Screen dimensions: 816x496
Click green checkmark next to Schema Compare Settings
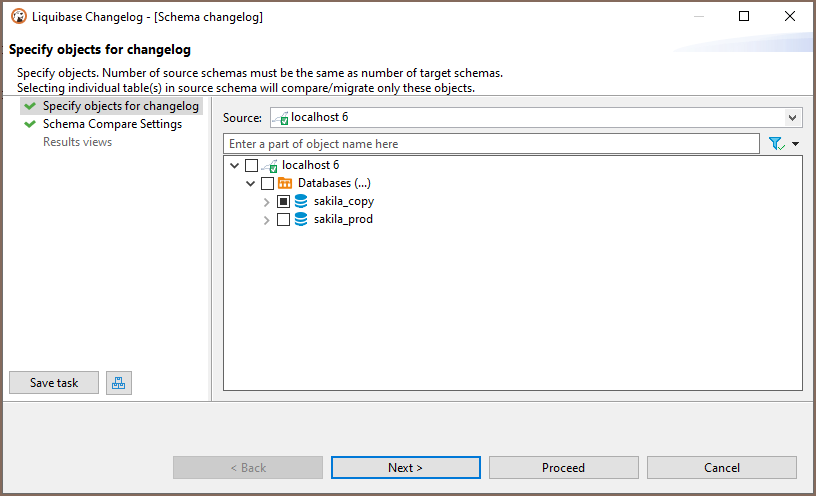click(x=30, y=125)
